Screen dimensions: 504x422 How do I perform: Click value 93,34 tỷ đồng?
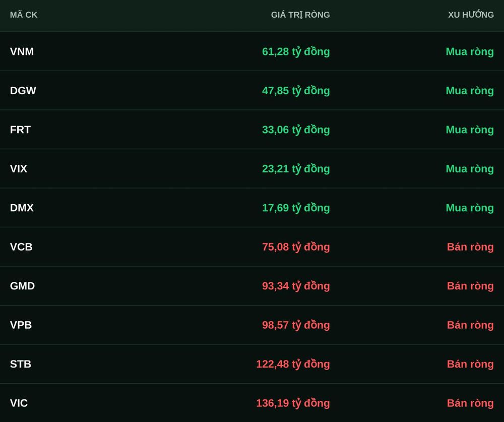[x=296, y=286]
